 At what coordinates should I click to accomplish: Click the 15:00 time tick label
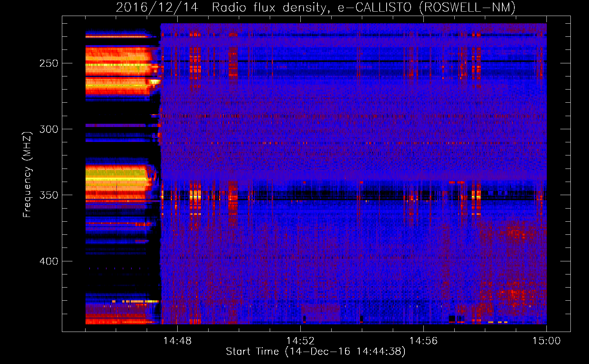546,341
